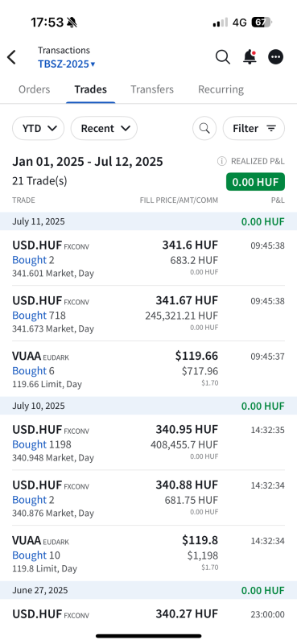Screen dimensions: 297x644
Task: Open the Recent sort dropdown
Action: [x=104, y=128]
